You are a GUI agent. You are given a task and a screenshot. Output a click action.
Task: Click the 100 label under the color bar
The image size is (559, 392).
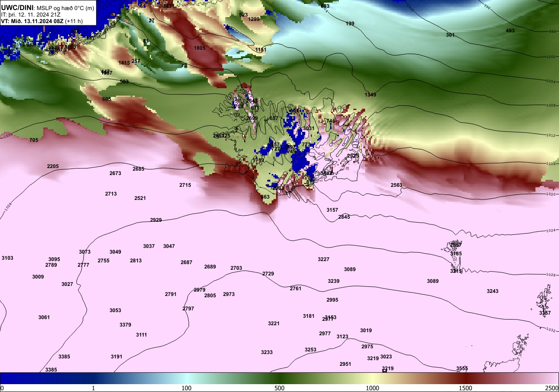pos(186,388)
